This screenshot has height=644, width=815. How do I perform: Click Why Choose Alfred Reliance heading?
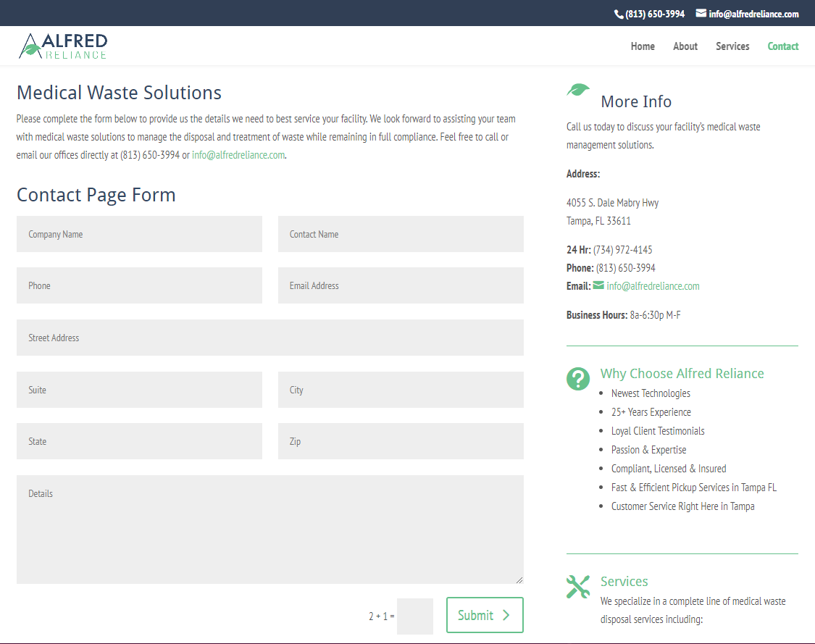click(682, 373)
